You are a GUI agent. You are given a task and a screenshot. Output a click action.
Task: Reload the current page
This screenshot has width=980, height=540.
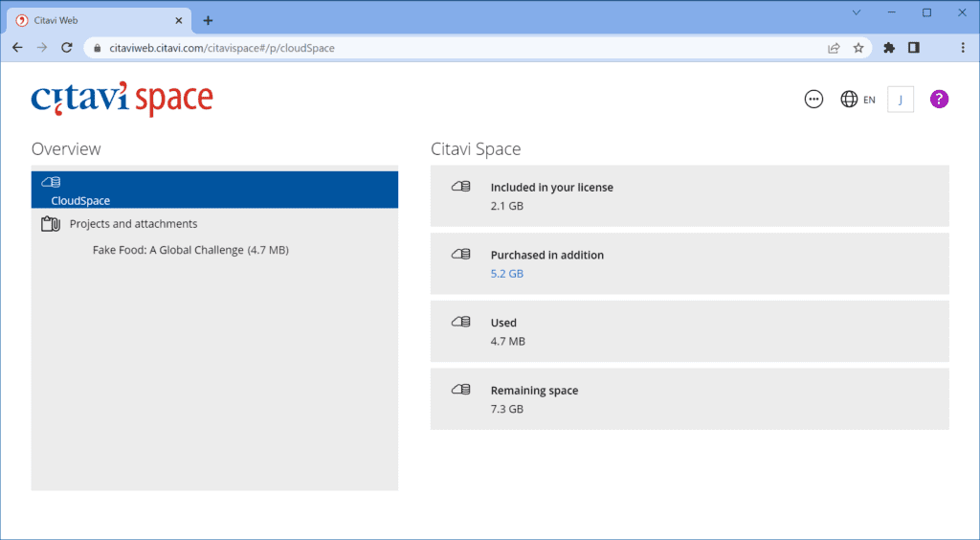(x=67, y=48)
